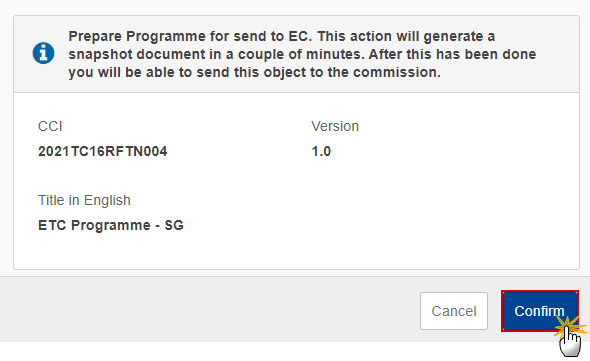The height and width of the screenshot is (361, 590).
Task: Select the CCI value 2021TC16RFTN004
Action: (102, 151)
